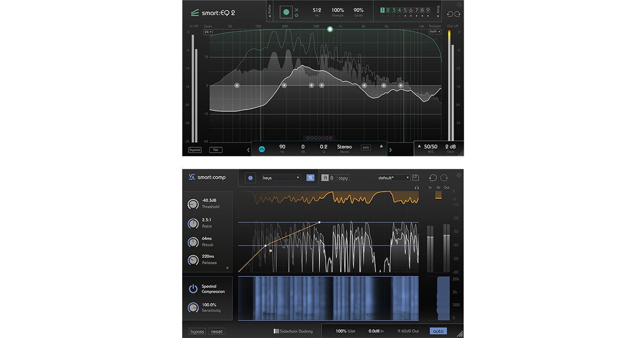Discard the learned profile via the X icon
Screen dimensions: 644x338
tap(297, 10)
